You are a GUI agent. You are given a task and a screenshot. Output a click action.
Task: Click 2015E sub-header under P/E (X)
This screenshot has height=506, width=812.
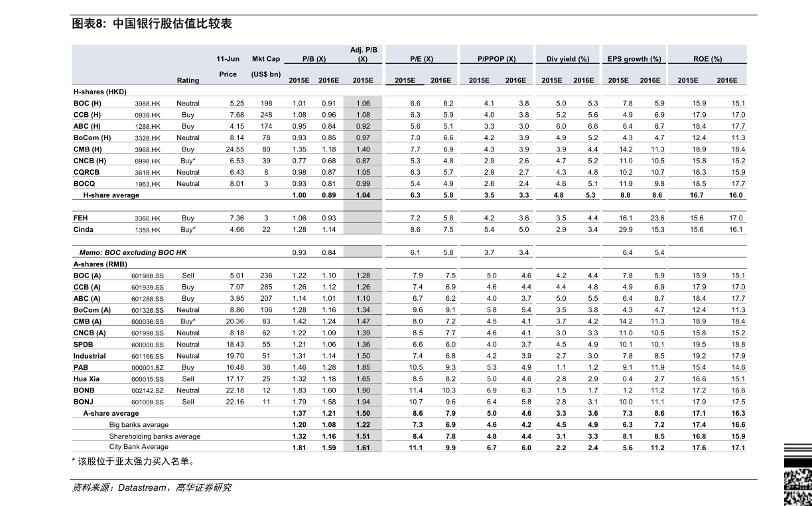click(x=405, y=80)
